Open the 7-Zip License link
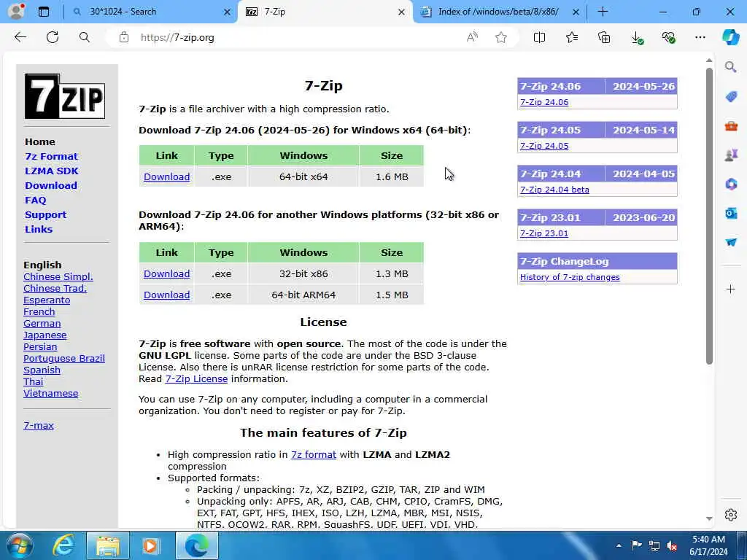The width and height of the screenshot is (747, 560). [196, 378]
